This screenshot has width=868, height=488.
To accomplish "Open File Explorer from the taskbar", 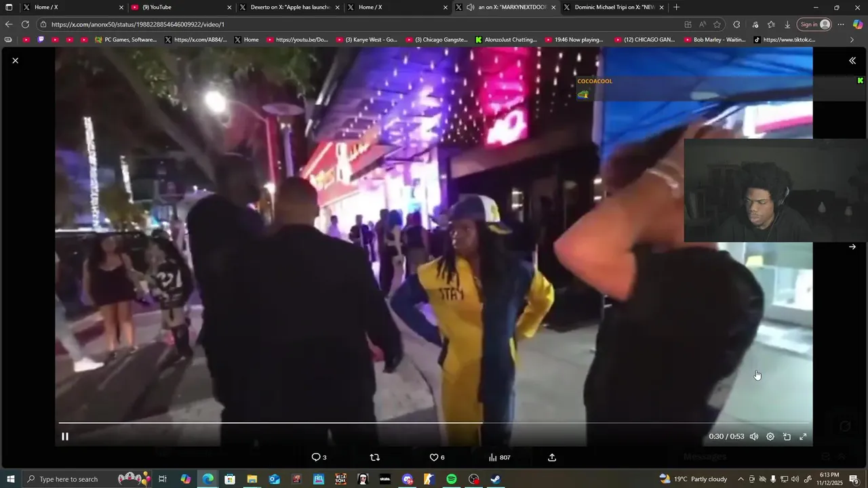I will (252, 479).
